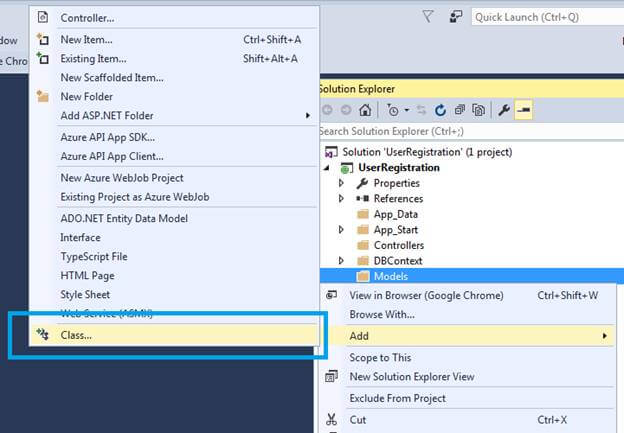
Task: Select the Controllers folder in the tree
Action: click(x=398, y=245)
